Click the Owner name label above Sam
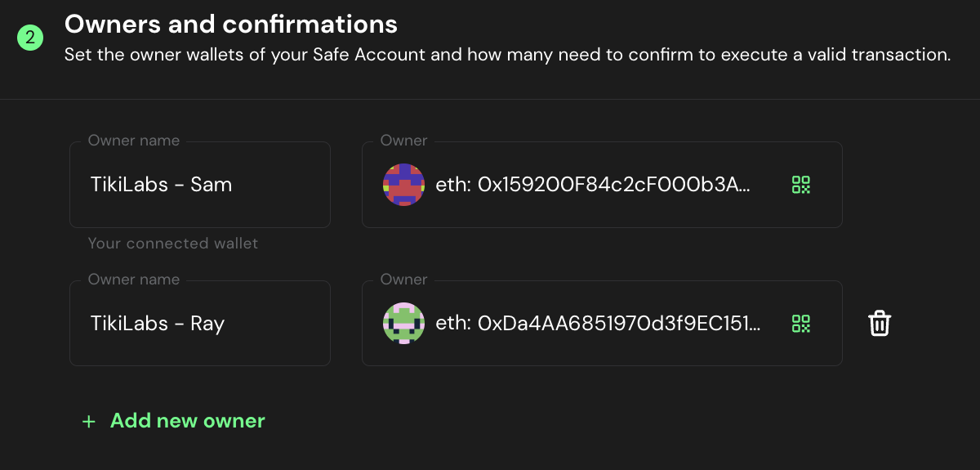The image size is (980, 470). point(134,141)
